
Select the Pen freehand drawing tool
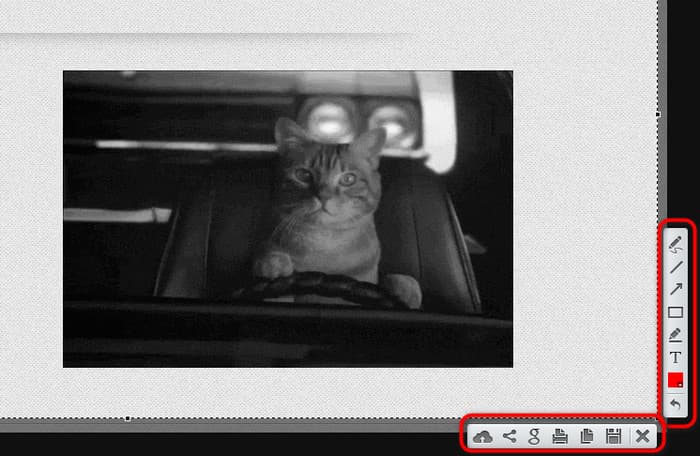[x=675, y=244]
